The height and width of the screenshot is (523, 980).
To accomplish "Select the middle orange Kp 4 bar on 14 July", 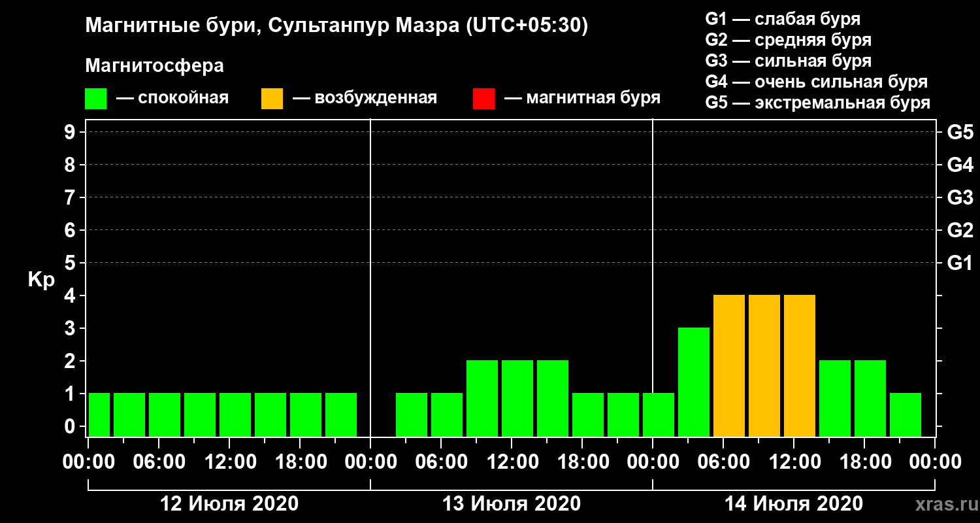I will pyautogui.click(x=764, y=365).
